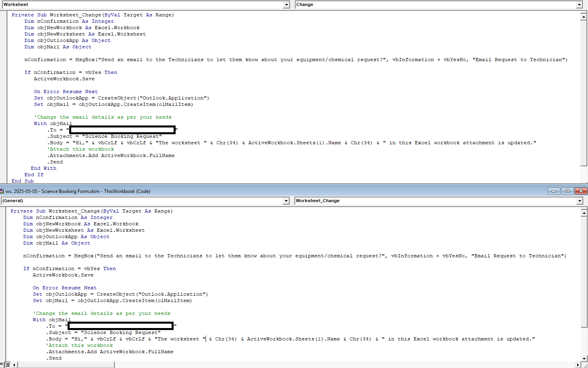
Task: Expand the Worksheet_Change procedure dropdown
Action: pyautogui.click(x=580, y=201)
